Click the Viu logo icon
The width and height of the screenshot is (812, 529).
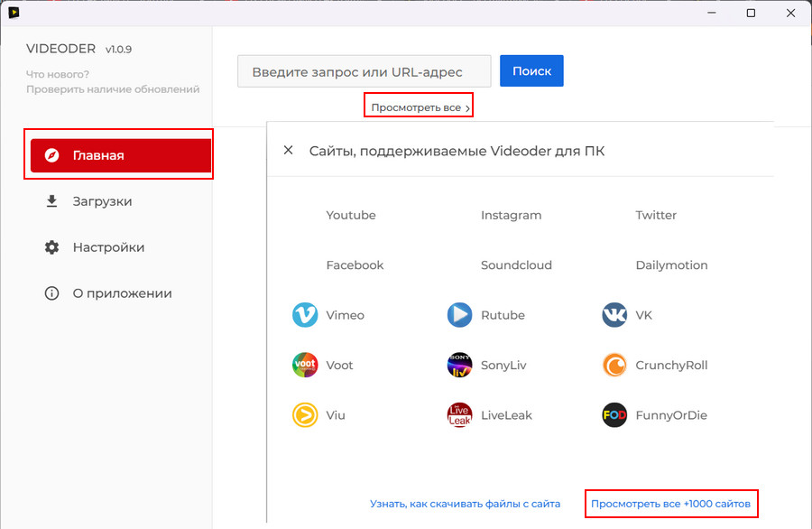[305, 415]
